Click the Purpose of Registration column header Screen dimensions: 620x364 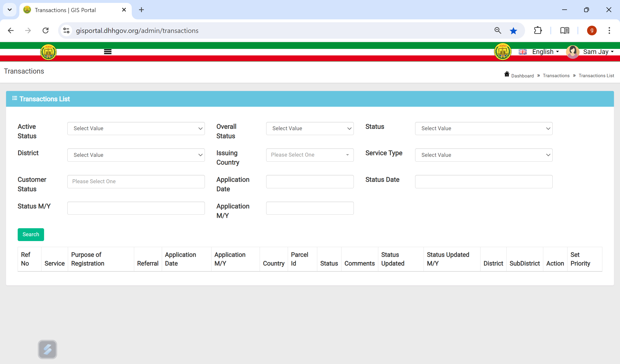point(101,259)
